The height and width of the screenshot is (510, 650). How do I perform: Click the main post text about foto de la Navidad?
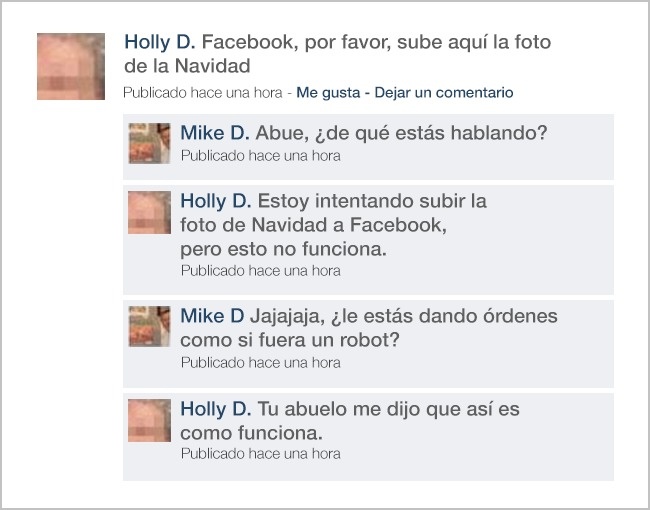[x=337, y=54]
